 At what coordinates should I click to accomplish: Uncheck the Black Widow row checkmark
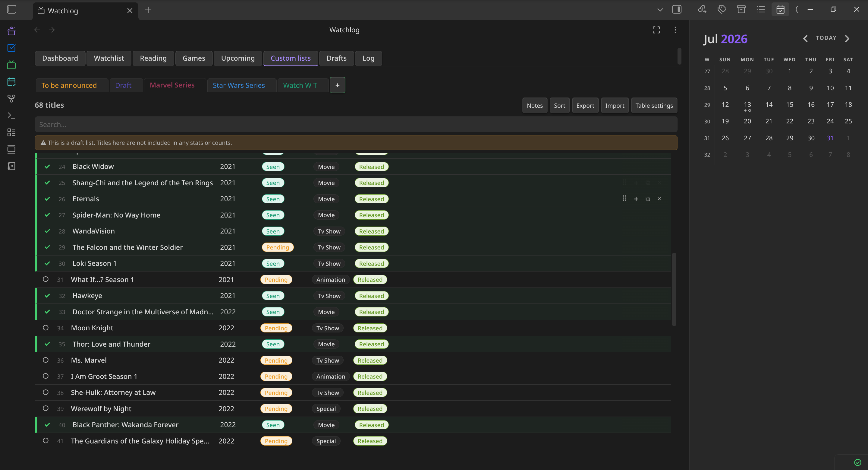point(48,167)
